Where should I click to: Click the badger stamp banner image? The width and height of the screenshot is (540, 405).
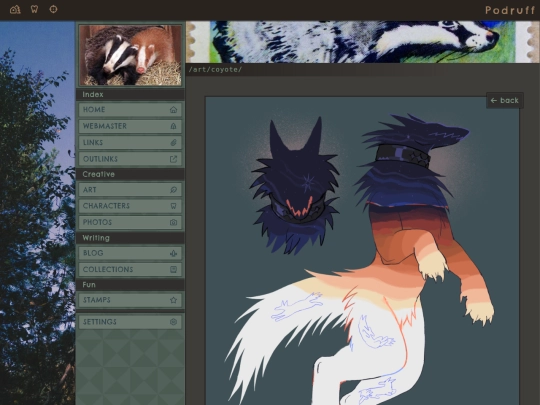(363, 42)
